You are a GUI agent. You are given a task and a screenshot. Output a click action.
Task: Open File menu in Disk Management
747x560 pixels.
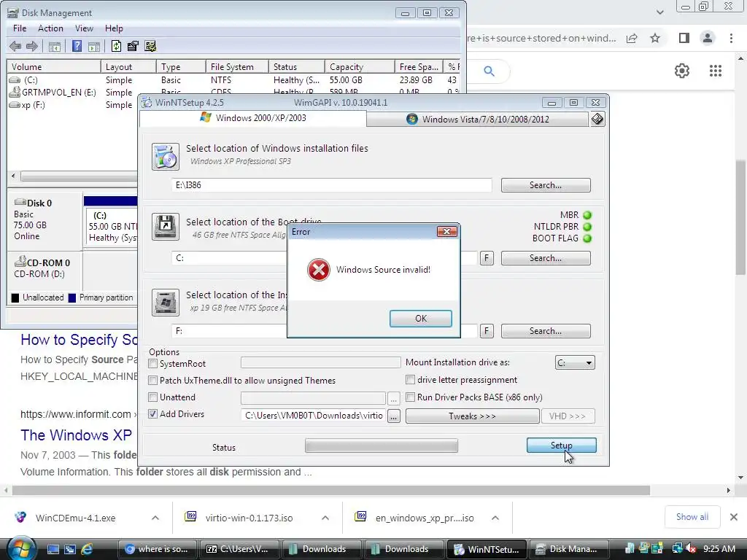click(20, 28)
